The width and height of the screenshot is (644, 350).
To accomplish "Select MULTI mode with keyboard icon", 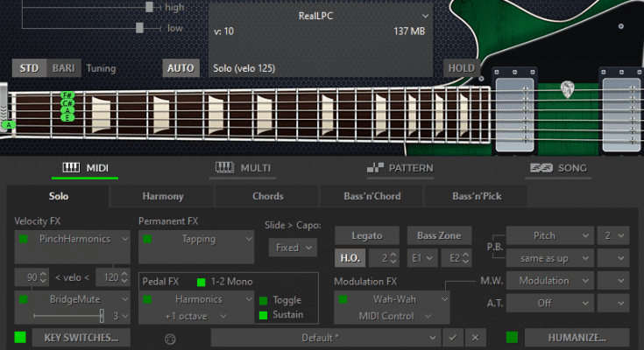I will pyautogui.click(x=241, y=168).
